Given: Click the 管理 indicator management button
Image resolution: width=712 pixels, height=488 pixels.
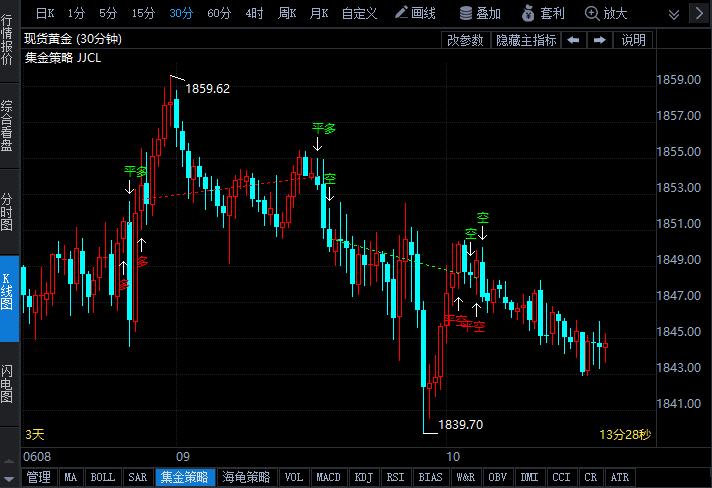Looking at the screenshot, I should tap(39, 478).
